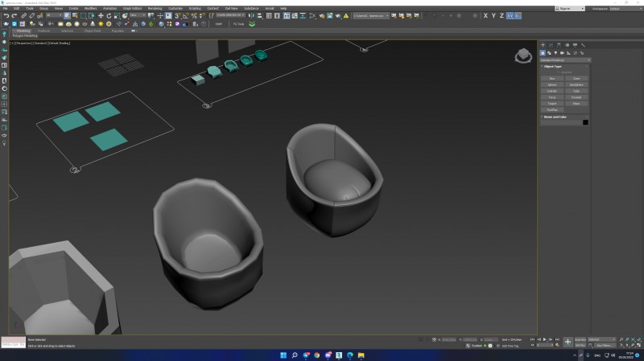Constrain to Z axis

click(x=502, y=15)
